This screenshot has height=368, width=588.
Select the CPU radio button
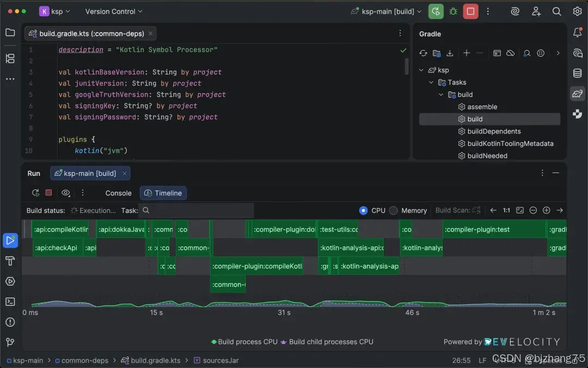click(x=363, y=211)
